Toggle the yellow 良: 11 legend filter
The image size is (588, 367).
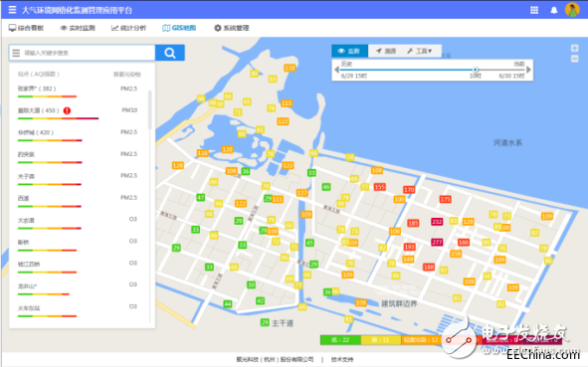point(381,340)
